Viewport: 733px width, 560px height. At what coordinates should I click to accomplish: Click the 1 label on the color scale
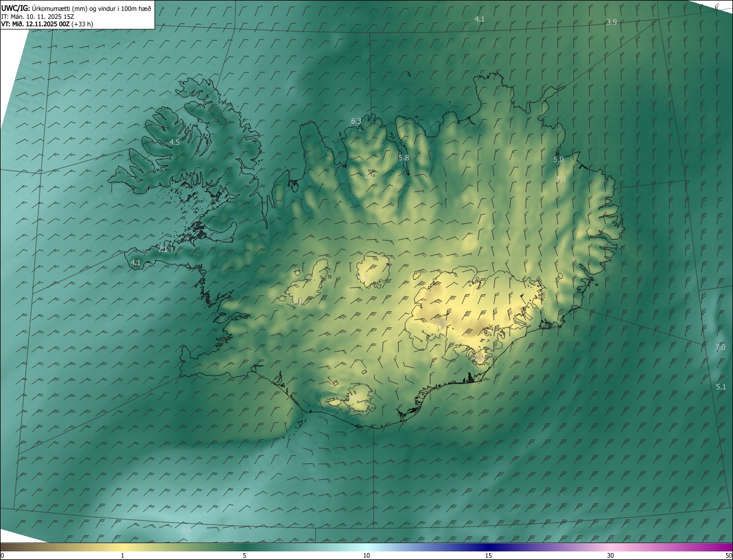point(123,555)
